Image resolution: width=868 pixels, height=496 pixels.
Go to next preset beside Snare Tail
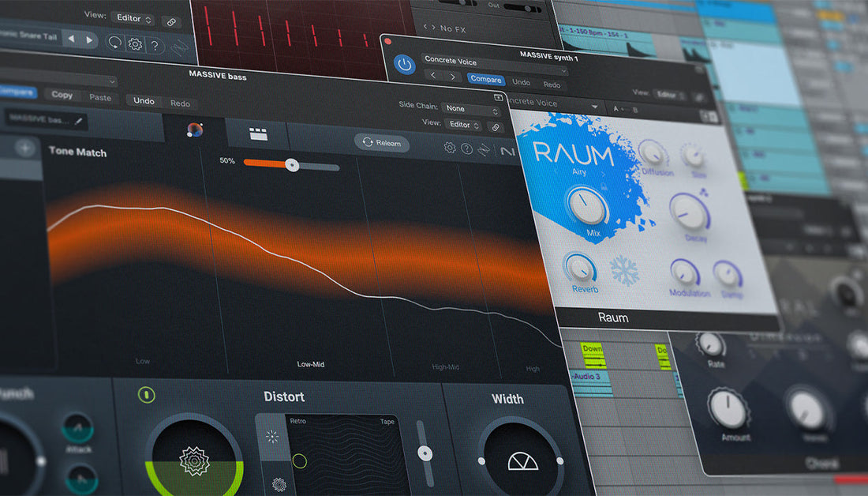pyautogui.click(x=90, y=40)
